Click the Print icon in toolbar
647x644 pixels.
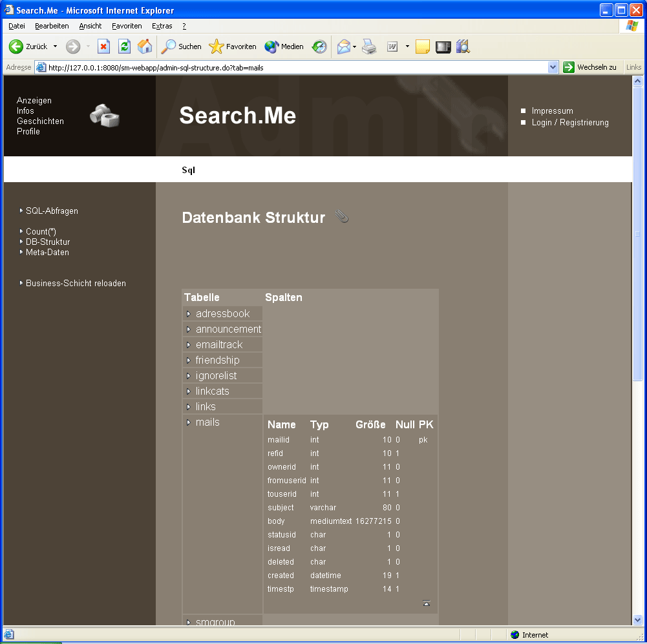point(369,47)
